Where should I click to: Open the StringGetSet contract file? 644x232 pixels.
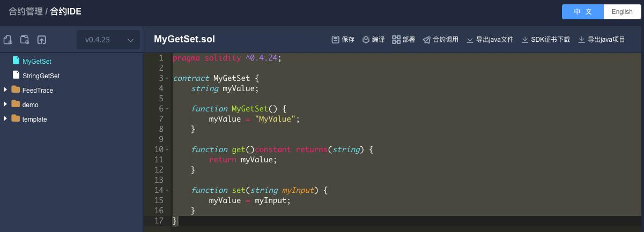41,76
